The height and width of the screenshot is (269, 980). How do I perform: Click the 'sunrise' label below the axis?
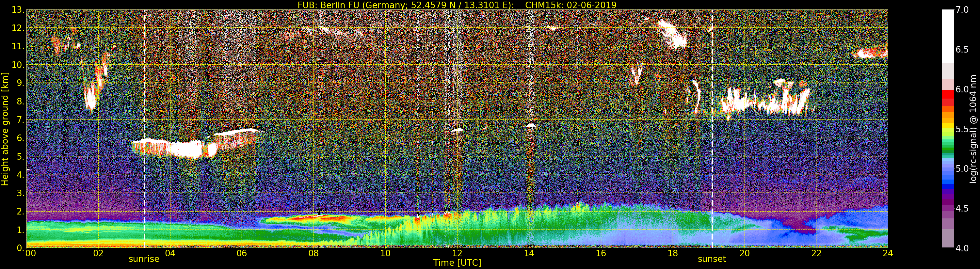coord(144,259)
